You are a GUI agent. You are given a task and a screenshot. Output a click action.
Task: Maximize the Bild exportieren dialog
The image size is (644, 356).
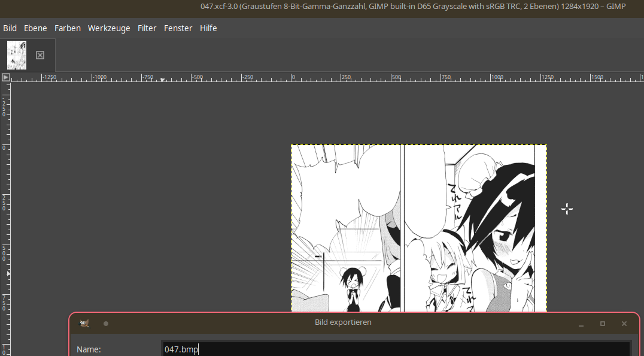coord(603,324)
